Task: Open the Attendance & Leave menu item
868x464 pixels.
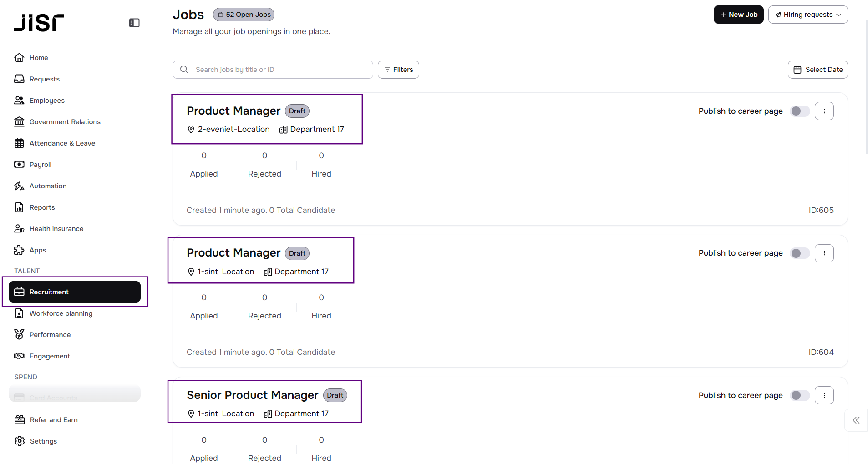Action: 62,143
